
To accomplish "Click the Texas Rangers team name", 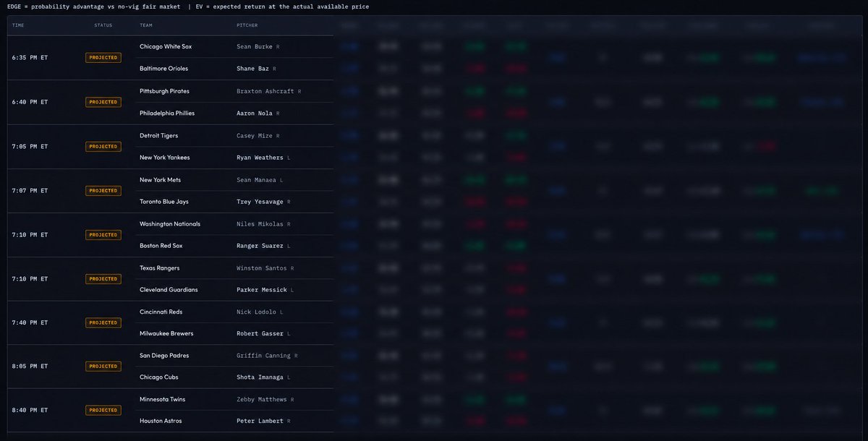I will click(x=160, y=268).
